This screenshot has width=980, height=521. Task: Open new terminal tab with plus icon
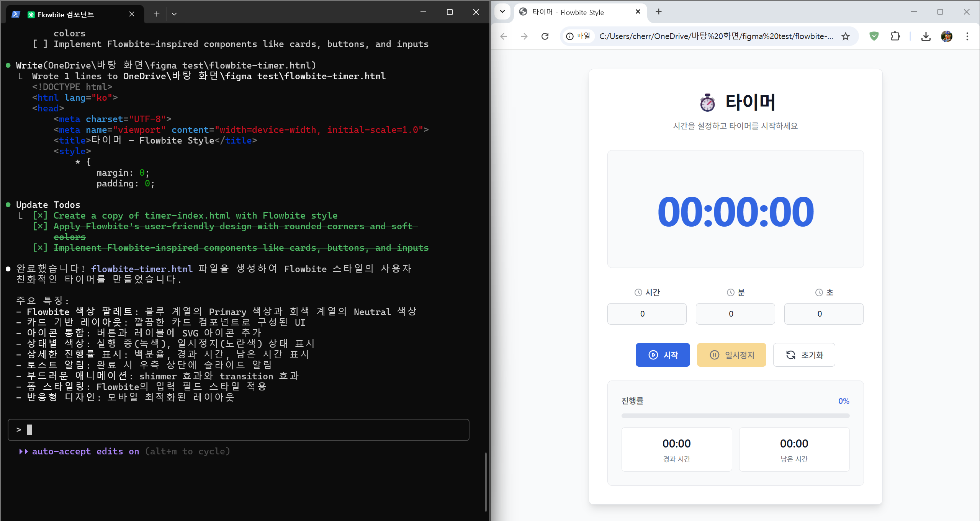click(x=157, y=14)
